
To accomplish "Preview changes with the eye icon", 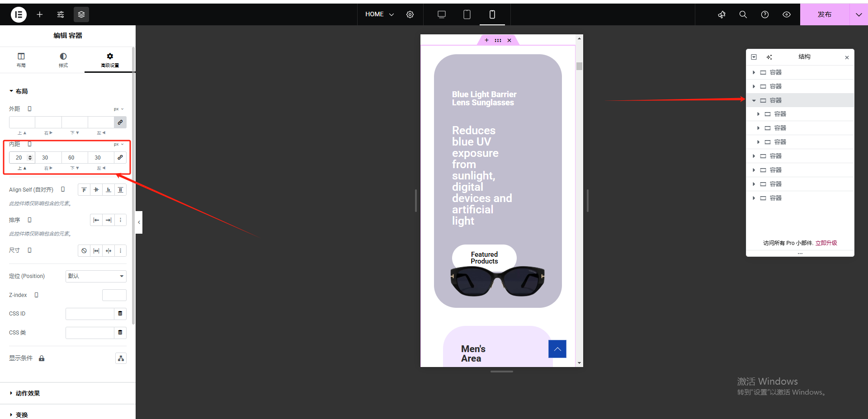I will point(787,14).
